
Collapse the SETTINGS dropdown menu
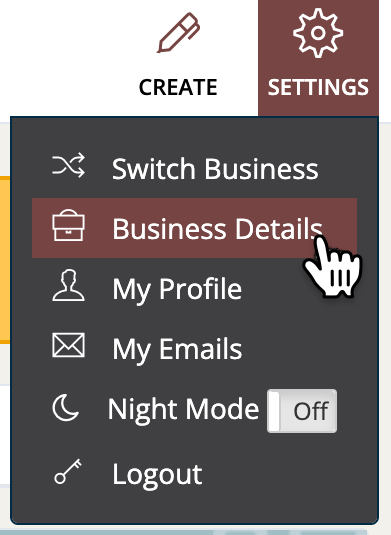click(x=318, y=58)
